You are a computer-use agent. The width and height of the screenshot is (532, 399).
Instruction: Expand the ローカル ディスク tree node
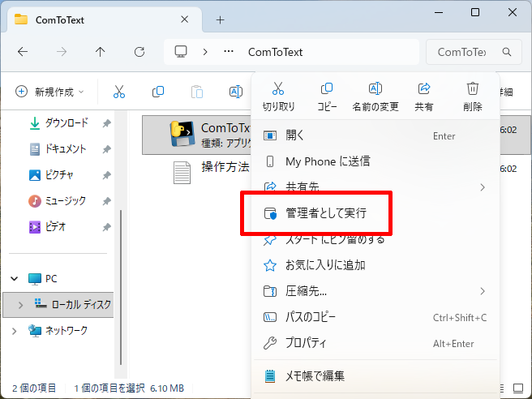pos(20,305)
